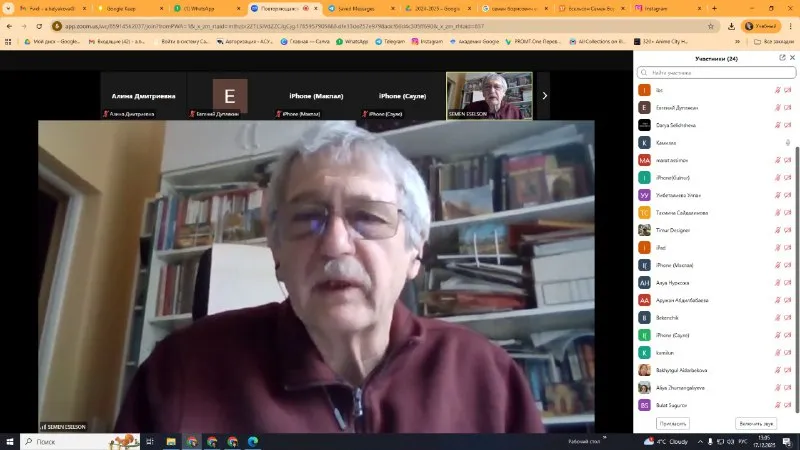Open Microsoft Edge from the taskbar
This screenshot has width=800, height=450.
coord(253,441)
